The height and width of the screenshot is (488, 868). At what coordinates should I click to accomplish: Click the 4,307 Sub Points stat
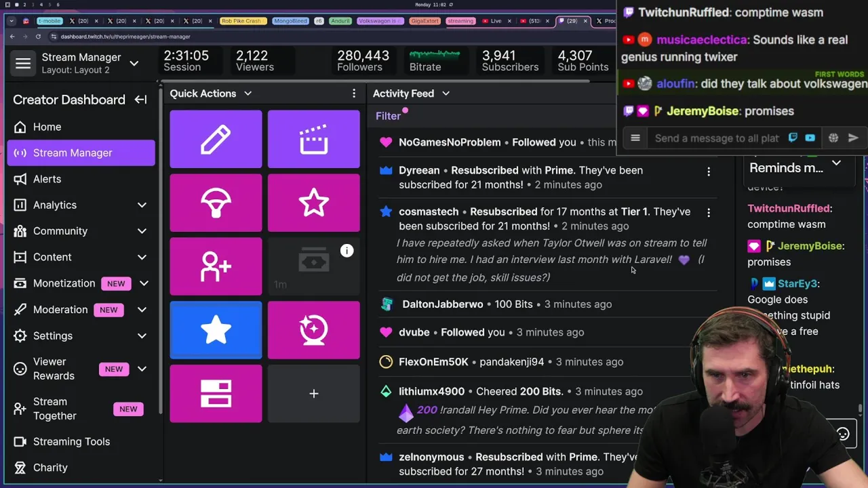[583, 60]
